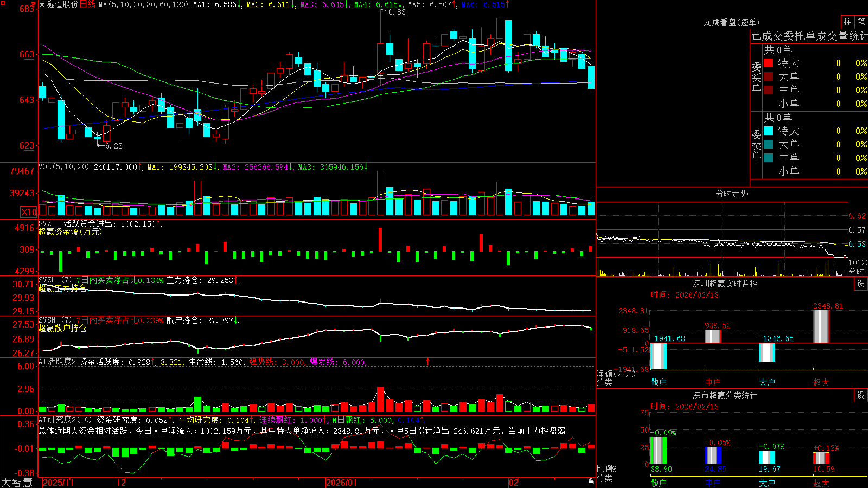This screenshot has width=868, height=488.
Task: Click the 委卖单 section label
Action: (x=756, y=145)
